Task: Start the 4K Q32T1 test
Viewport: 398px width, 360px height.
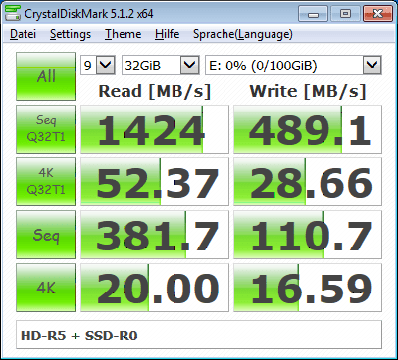Action: pos(46,182)
